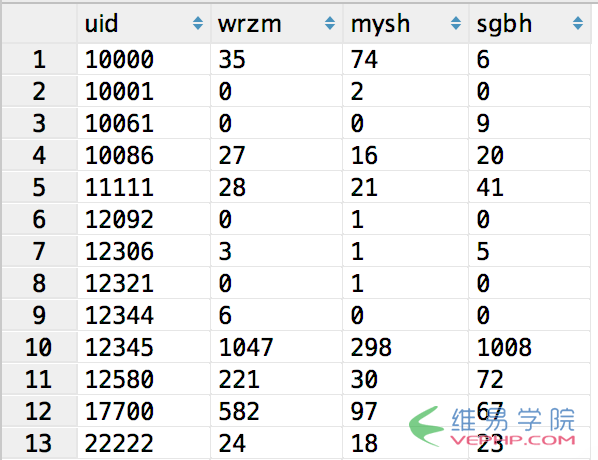Select uid cell 10061
Image resolution: width=598 pixels, height=460 pixels.
click(143, 123)
